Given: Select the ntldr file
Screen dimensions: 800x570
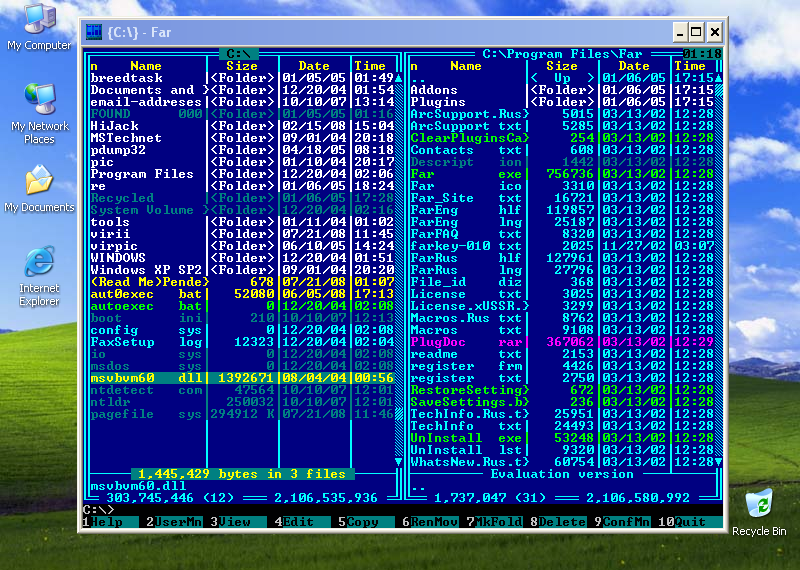Looking at the screenshot, I should tap(242, 402).
